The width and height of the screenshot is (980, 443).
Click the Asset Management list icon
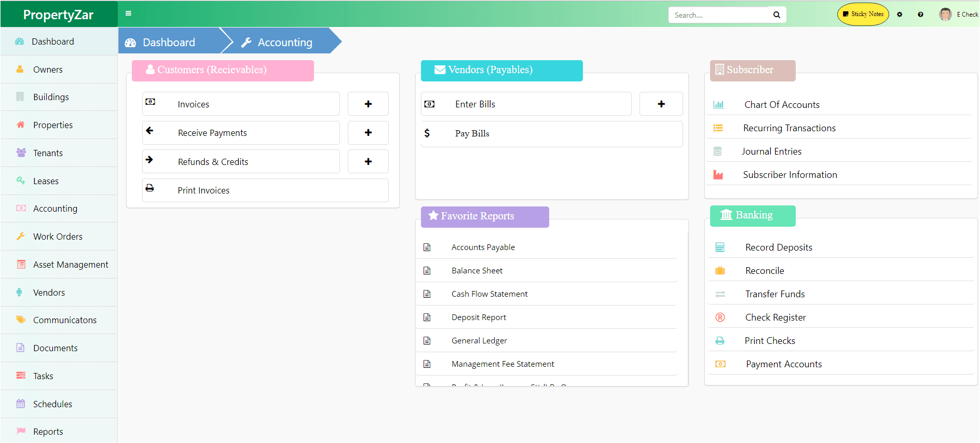tap(21, 264)
